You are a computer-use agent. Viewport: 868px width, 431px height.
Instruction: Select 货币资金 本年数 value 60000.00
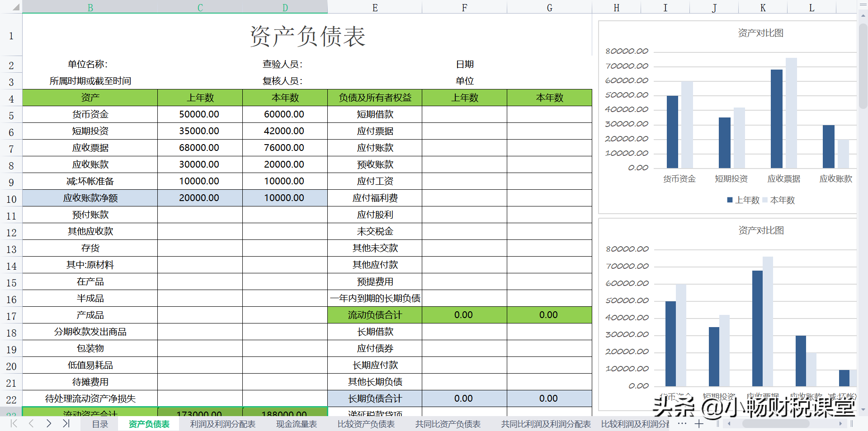pos(285,114)
